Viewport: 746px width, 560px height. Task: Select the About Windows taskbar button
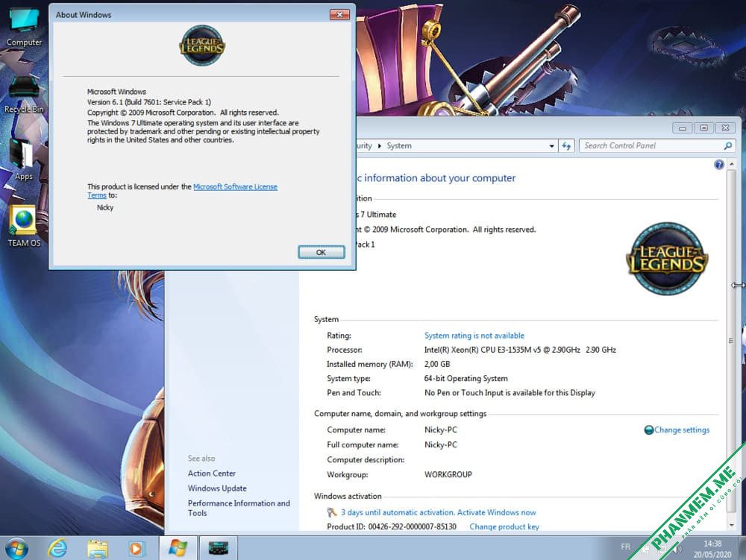click(x=178, y=548)
